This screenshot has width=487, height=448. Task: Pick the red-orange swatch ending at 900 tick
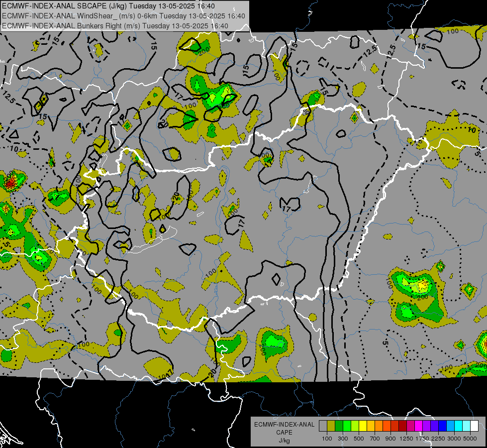[x=387, y=426]
